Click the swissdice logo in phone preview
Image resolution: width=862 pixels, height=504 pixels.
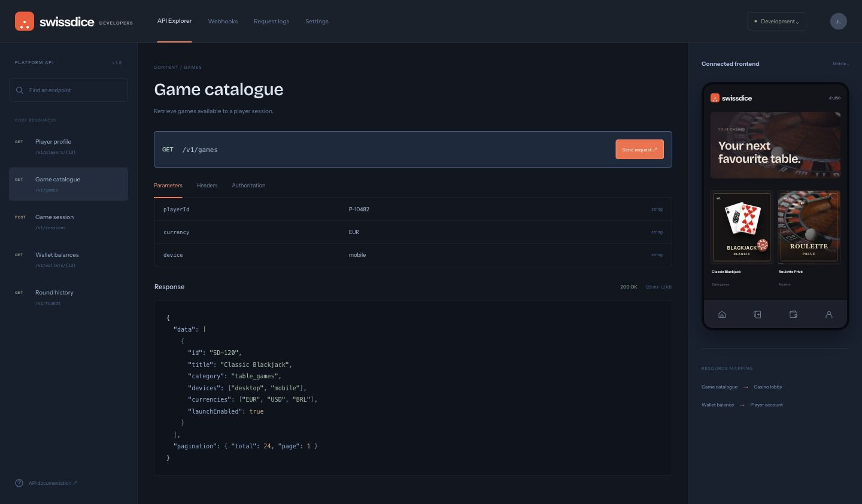point(731,98)
